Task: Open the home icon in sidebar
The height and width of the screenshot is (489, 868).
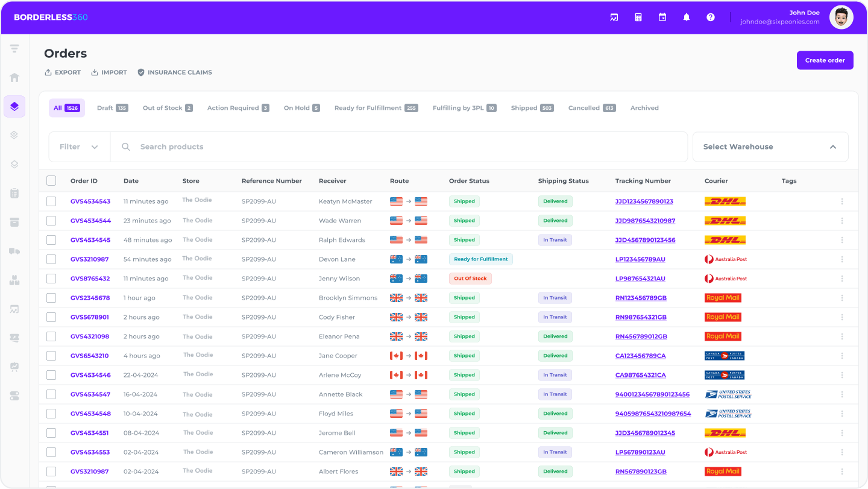Action: 14,77
